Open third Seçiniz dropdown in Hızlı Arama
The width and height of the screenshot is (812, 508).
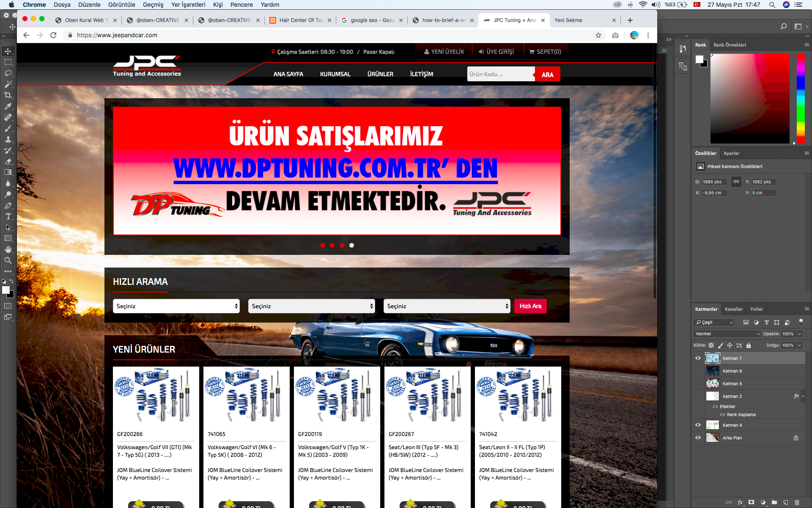pos(447,306)
